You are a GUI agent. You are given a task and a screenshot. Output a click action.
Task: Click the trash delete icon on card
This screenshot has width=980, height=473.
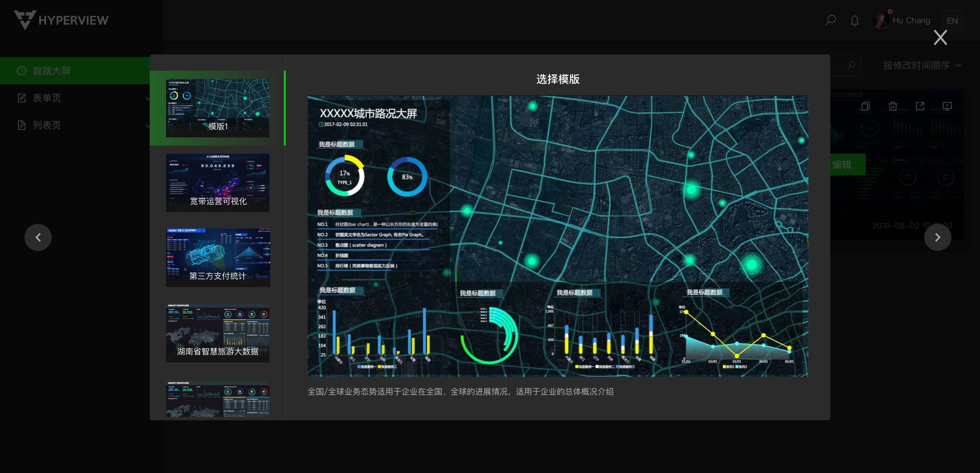click(x=893, y=106)
